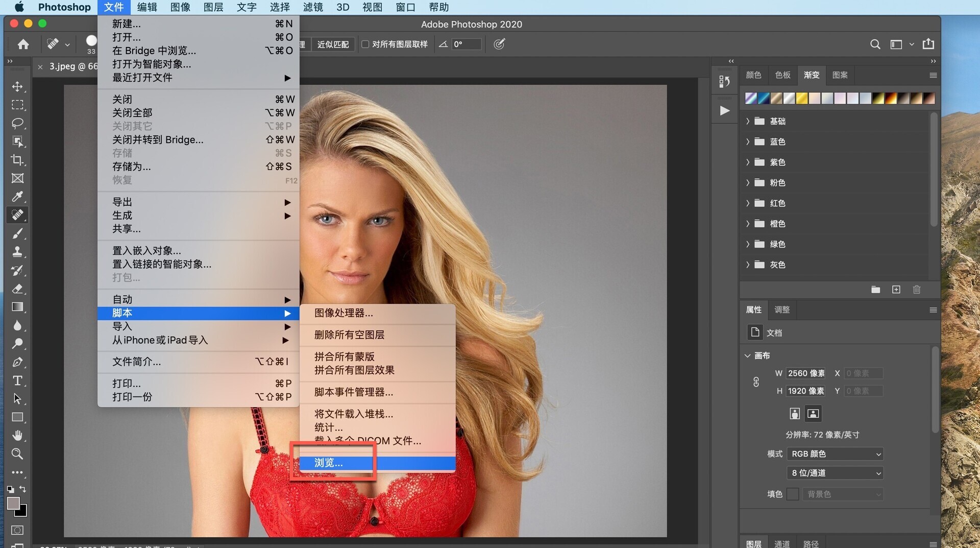The height and width of the screenshot is (548, 980).
Task: Collapse the 画布 properties section
Action: (x=747, y=355)
